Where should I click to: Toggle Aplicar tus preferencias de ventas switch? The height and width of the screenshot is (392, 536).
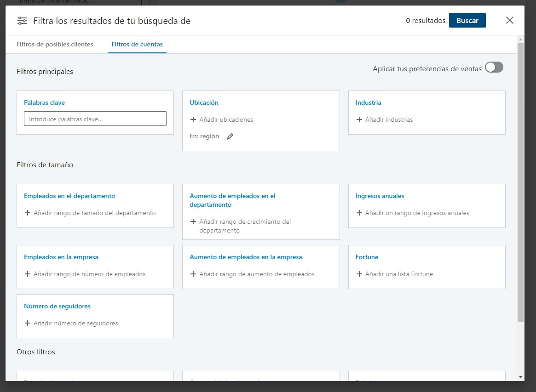494,68
